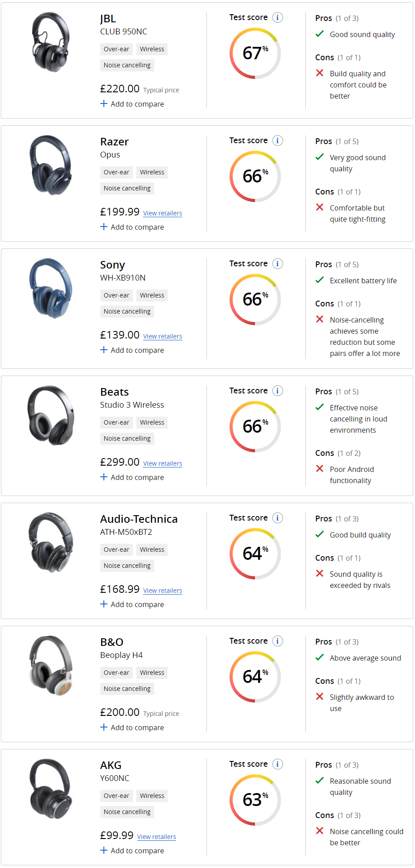Show Test score info for Sony WH-XB910N

pyautogui.click(x=278, y=264)
